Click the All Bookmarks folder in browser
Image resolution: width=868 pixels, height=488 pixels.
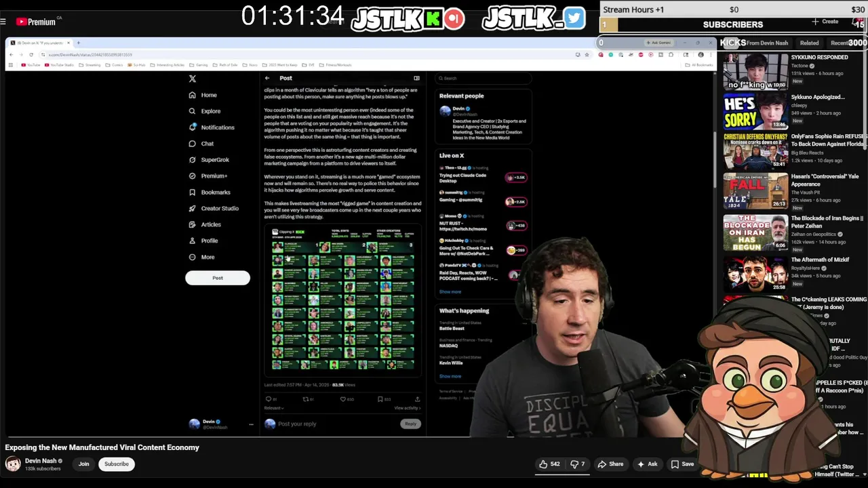coord(700,65)
